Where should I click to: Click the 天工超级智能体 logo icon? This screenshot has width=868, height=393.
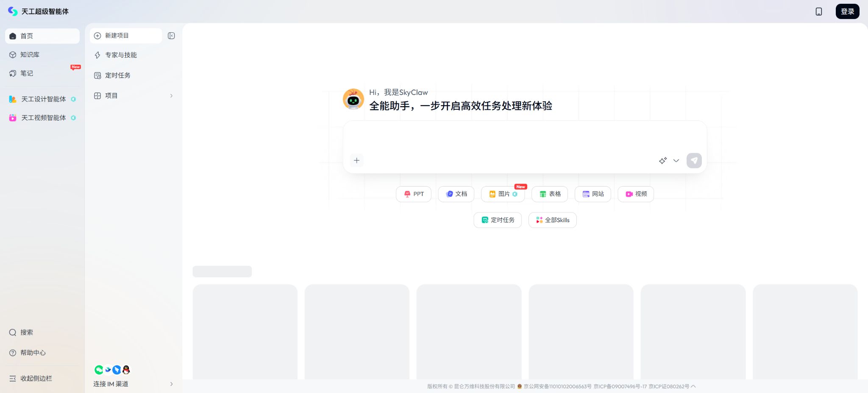[x=13, y=11]
